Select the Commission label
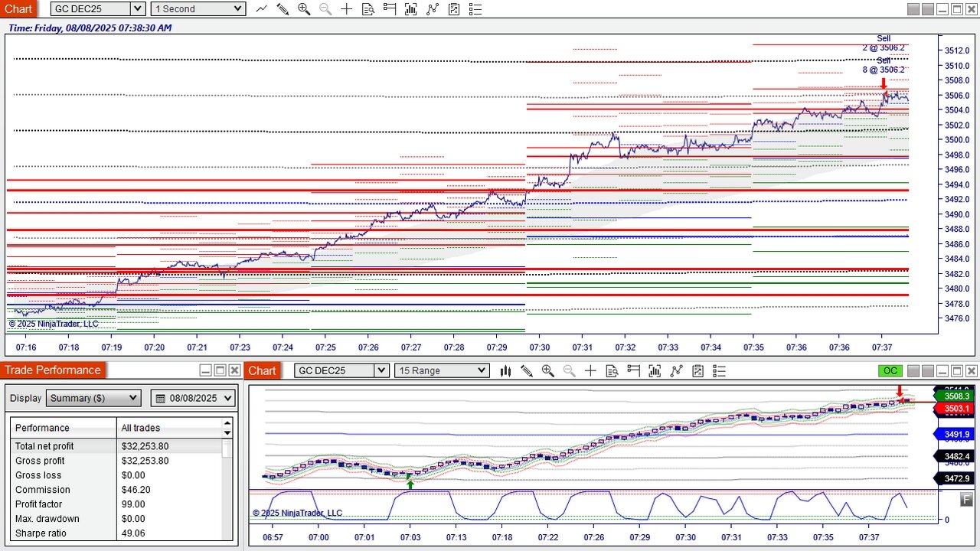 tap(43, 490)
